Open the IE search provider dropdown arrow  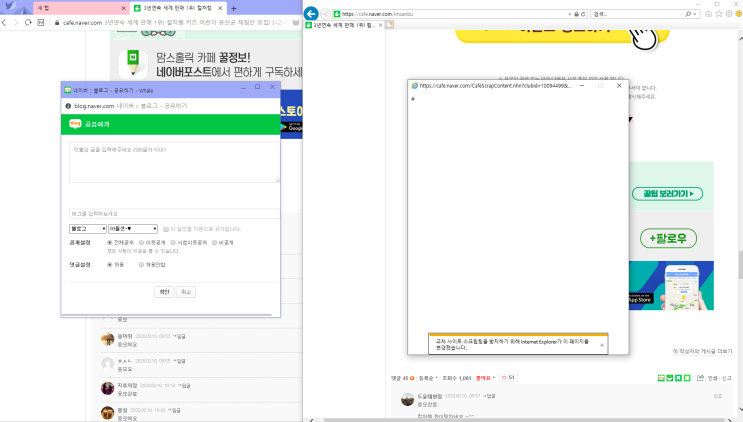coord(695,14)
